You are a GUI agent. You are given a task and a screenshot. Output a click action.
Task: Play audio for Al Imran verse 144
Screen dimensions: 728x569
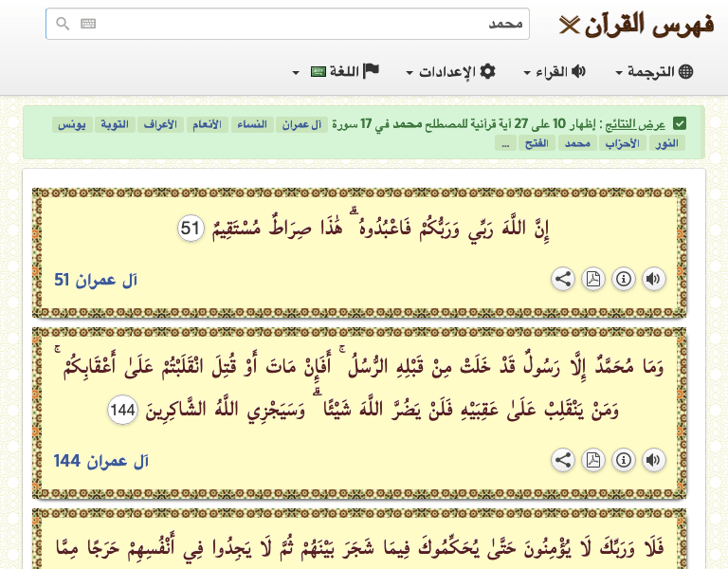pyautogui.click(x=653, y=460)
